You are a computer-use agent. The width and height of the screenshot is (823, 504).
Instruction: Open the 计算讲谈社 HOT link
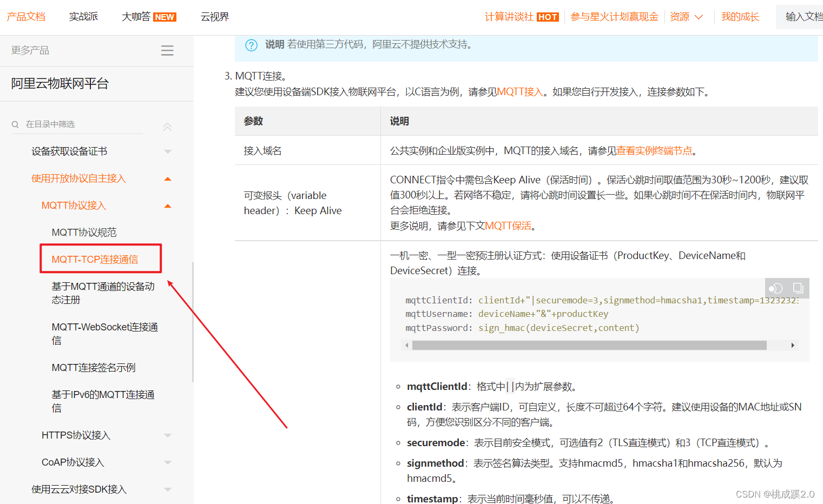522,17
